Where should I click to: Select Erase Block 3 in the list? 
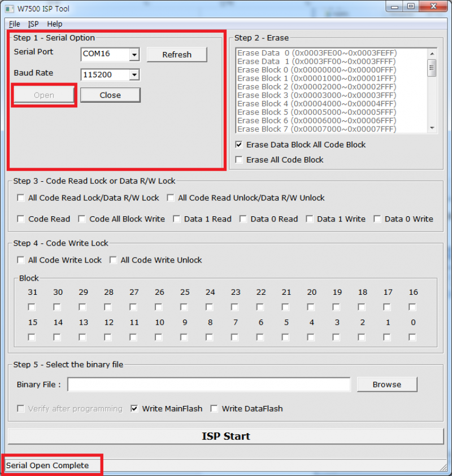point(316,95)
